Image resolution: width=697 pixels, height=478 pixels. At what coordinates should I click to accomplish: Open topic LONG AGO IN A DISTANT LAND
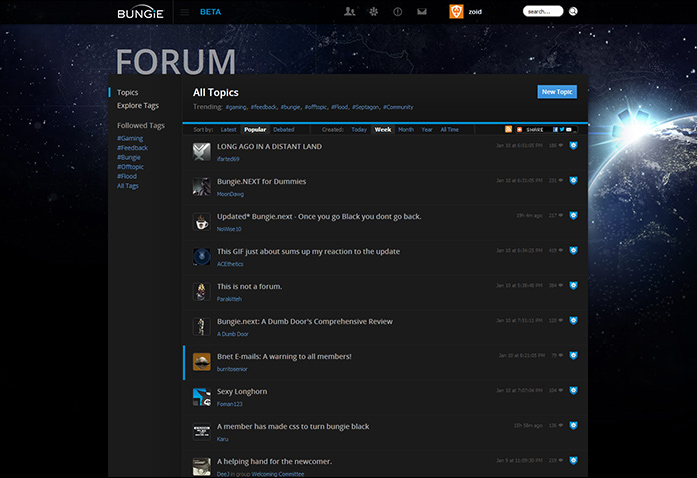tap(269, 146)
